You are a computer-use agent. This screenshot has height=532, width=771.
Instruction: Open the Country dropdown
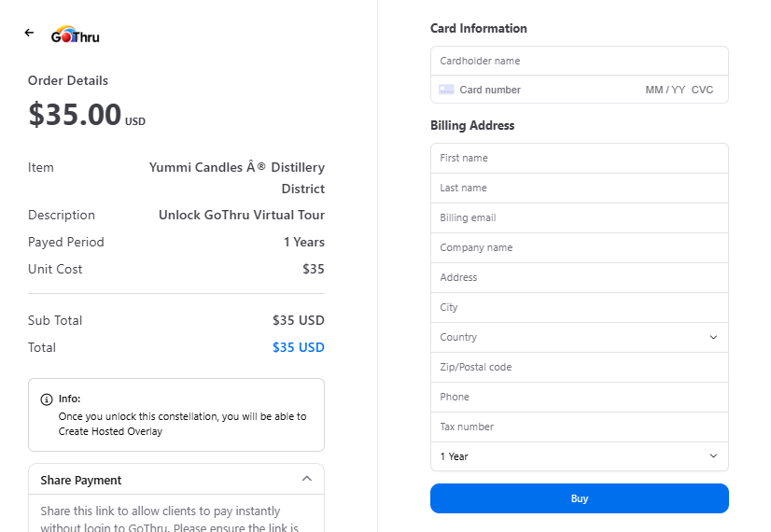[x=579, y=337]
